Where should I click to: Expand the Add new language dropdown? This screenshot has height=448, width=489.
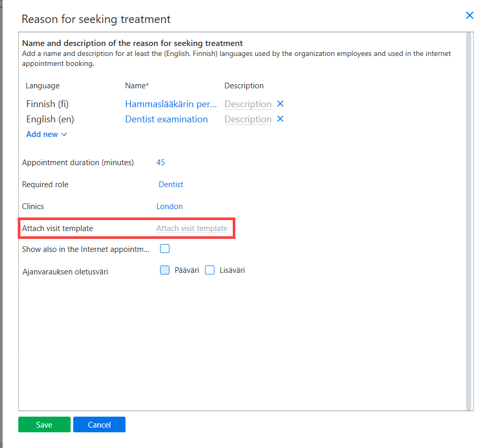tap(47, 134)
